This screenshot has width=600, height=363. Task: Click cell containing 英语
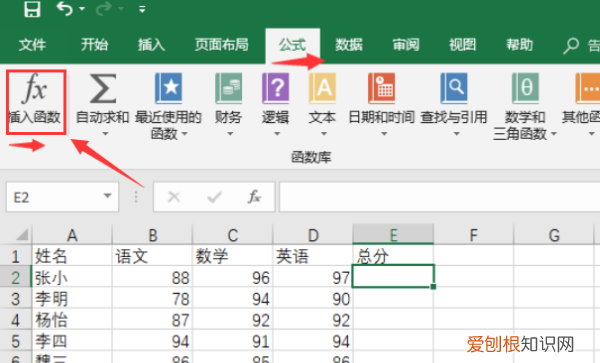[x=313, y=256]
